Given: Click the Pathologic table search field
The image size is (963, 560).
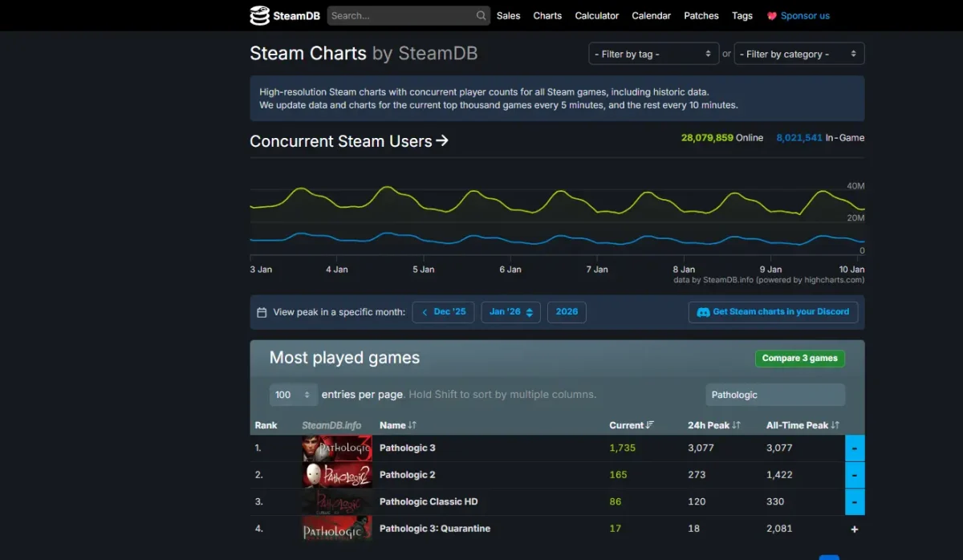Looking at the screenshot, I should click(774, 394).
